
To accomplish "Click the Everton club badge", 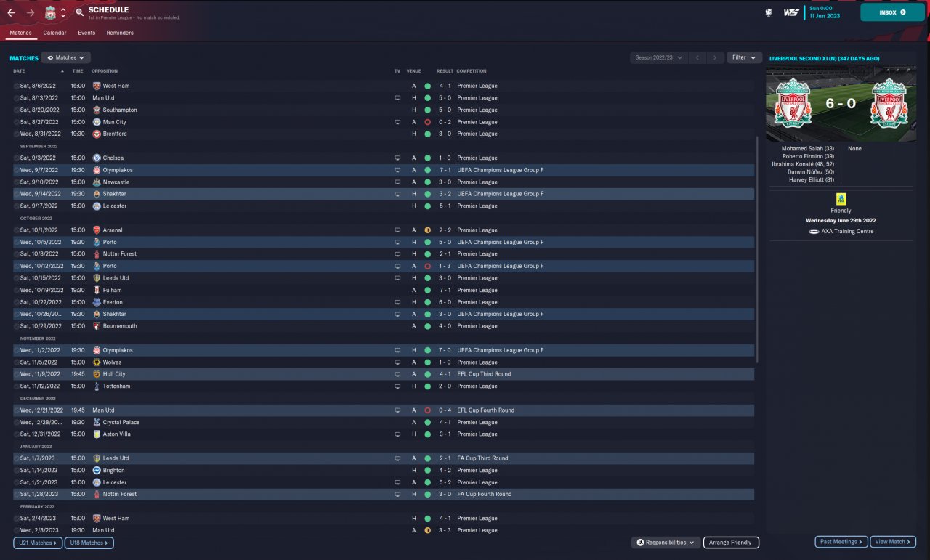I will pyautogui.click(x=97, y=302).
